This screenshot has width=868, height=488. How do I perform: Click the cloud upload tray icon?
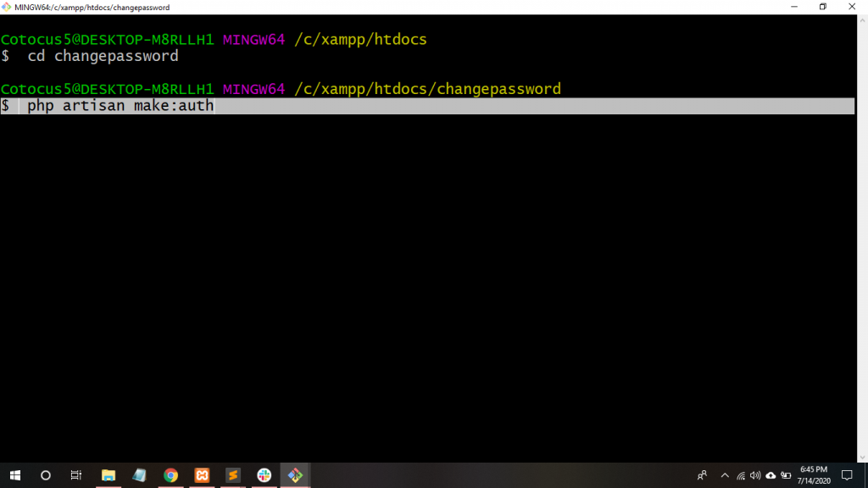(771, 475)
